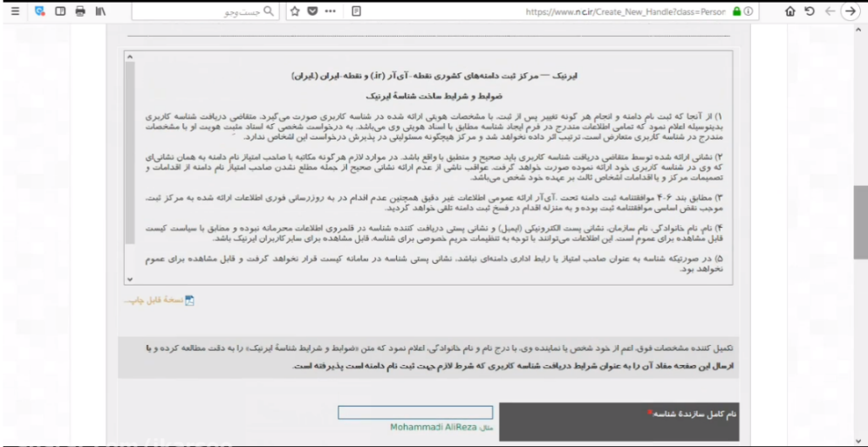
Task: Open the page actions three-dots menu
Action: click(331, 11)
